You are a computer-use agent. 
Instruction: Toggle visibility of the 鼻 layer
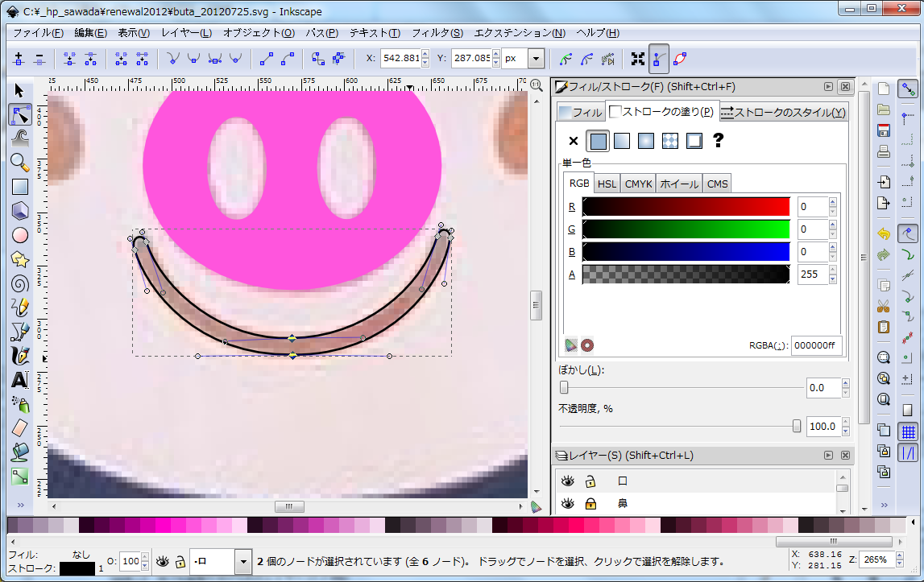(567, 504)
